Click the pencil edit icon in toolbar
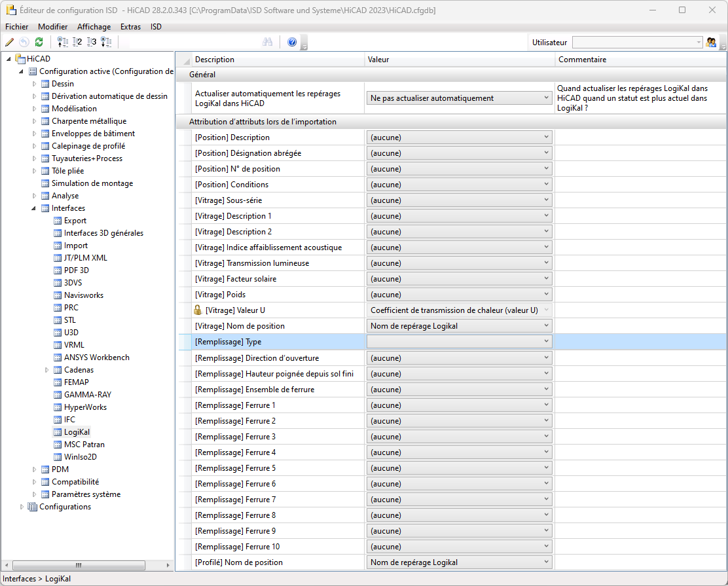 point(9,43)
